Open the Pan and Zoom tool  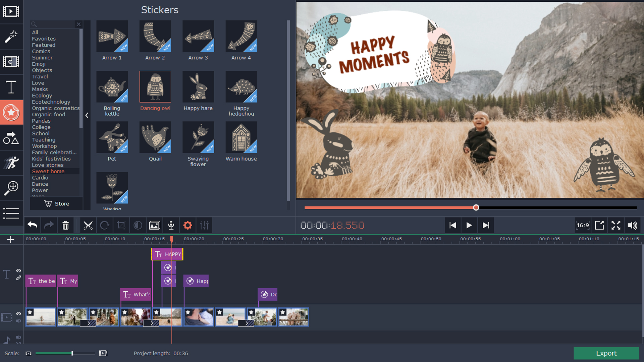tap(11, 188)
